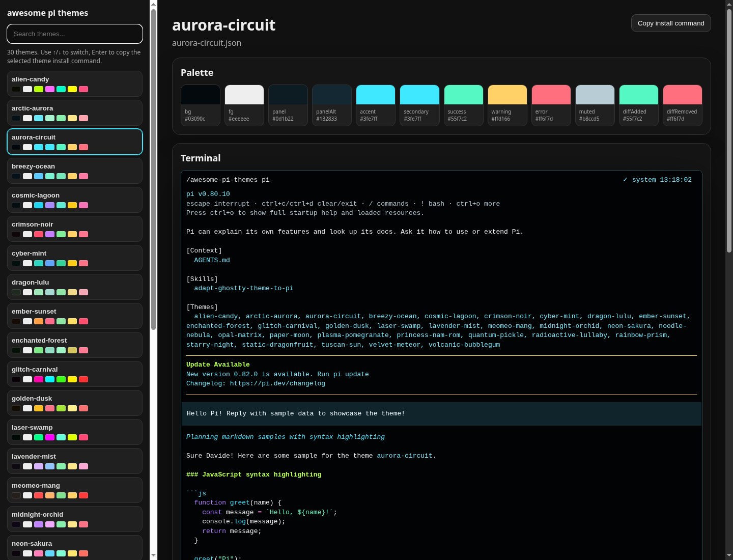
Task: Click the diffAdded palette swatch
Action: point(639,105)
